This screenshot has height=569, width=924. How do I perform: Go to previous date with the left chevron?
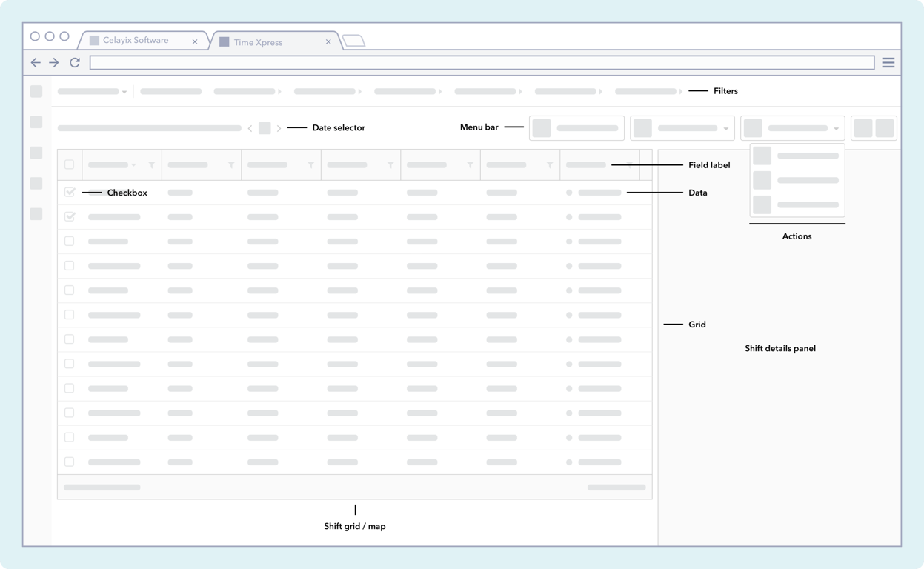pos(250,129)
